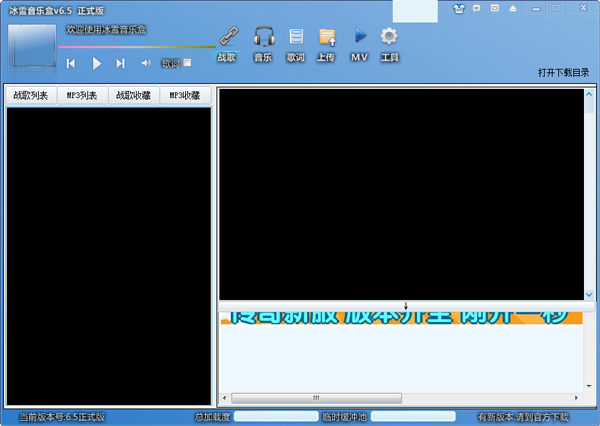Screen dimensions: 600x426
Task: Skip to the previous track
Action: pos(71,63)
